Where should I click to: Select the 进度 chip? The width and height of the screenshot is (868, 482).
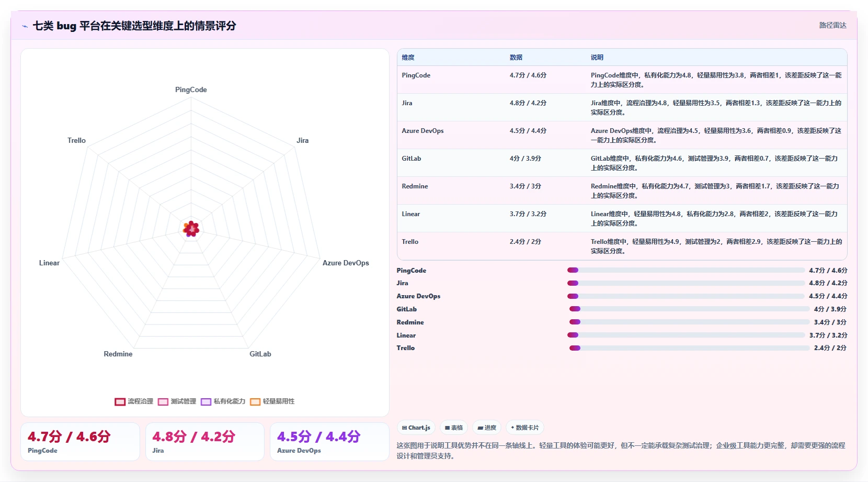point(487,428)
